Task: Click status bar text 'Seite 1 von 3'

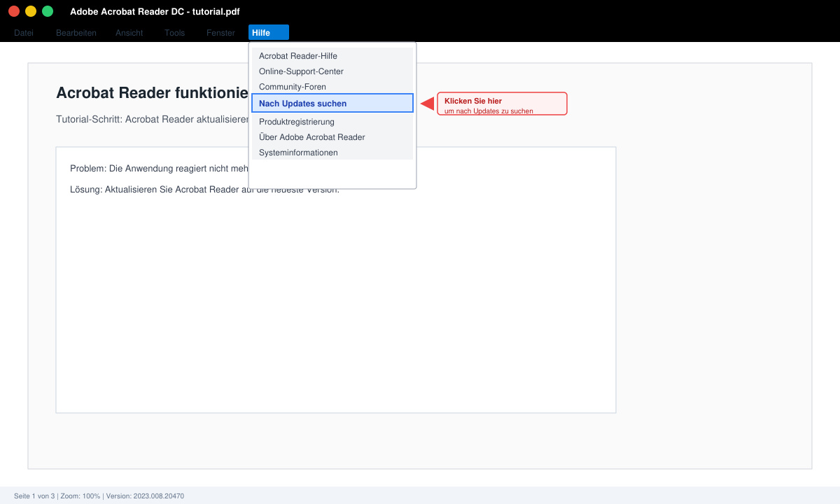Action: point(34,496)
